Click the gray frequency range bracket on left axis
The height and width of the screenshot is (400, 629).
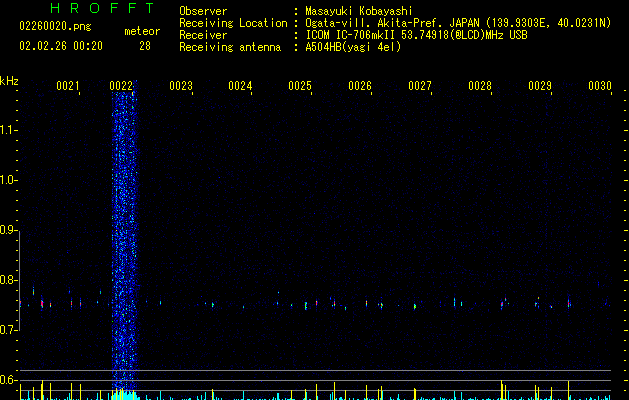tap(19, 280)
